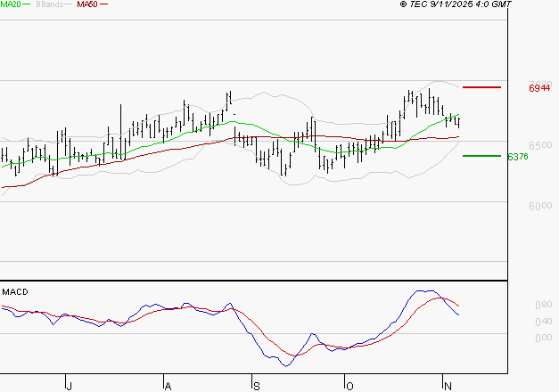Click the A month marker on time axis
The height and width of the screenshot is (392, 559).
168,386
